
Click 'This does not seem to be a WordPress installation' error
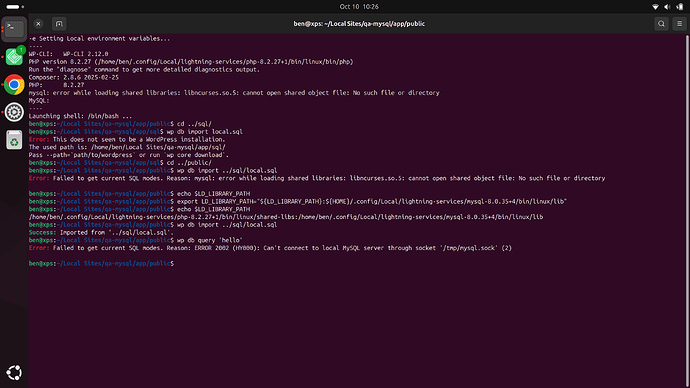pyautogui.click(x=127, y=139)
